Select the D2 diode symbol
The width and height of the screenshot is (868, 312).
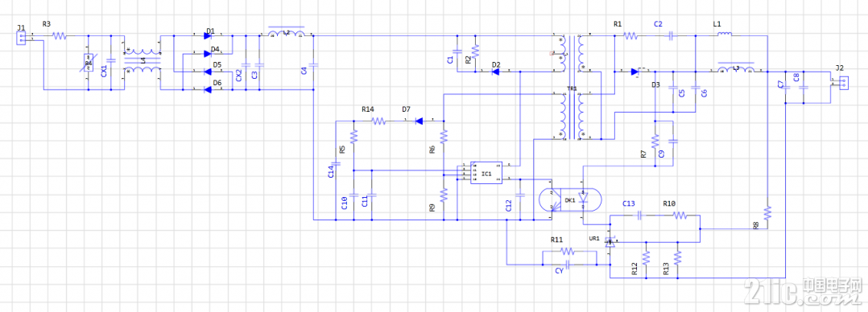[x=496, y=72]
